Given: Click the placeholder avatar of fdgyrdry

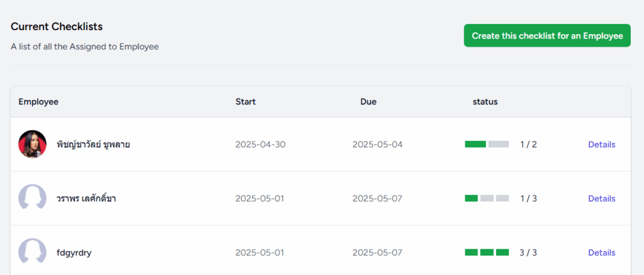Looking at the screenshot, I should point(33,252).
